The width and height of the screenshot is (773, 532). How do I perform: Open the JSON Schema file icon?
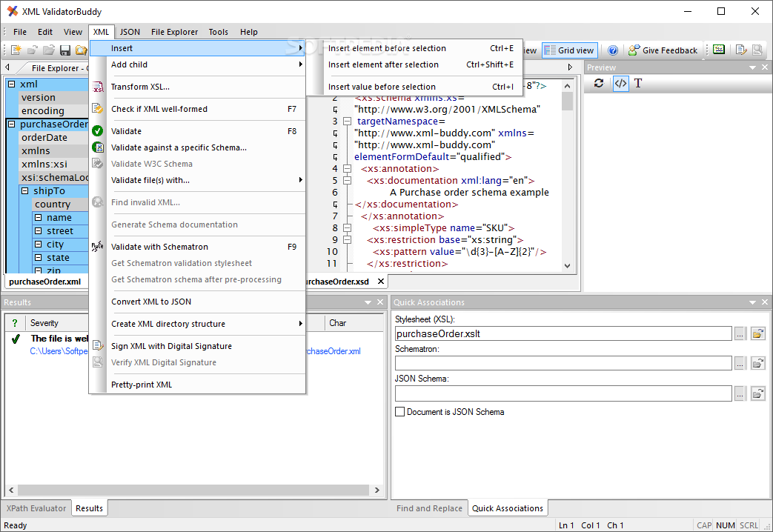(x=757, y=393)
